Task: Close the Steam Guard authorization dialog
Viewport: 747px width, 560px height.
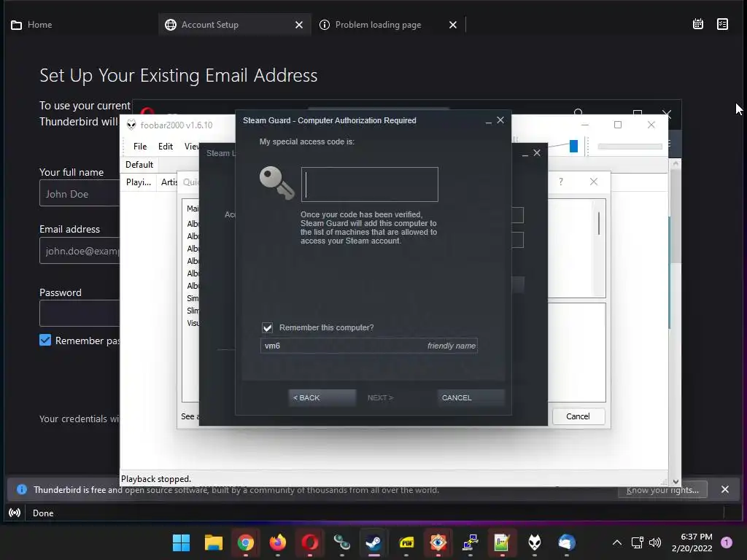Action: [x=500, y=120]
